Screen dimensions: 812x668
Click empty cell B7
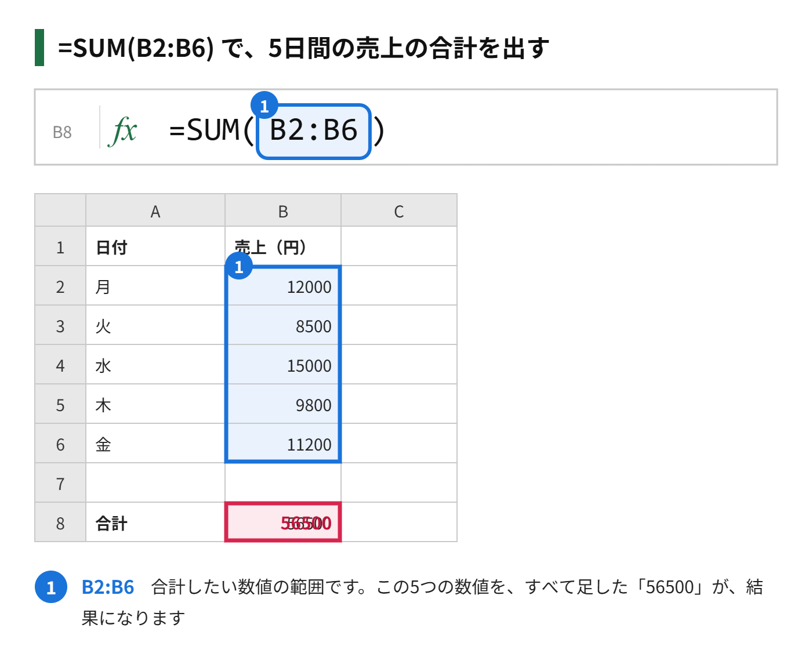click(x=283, y=483)
